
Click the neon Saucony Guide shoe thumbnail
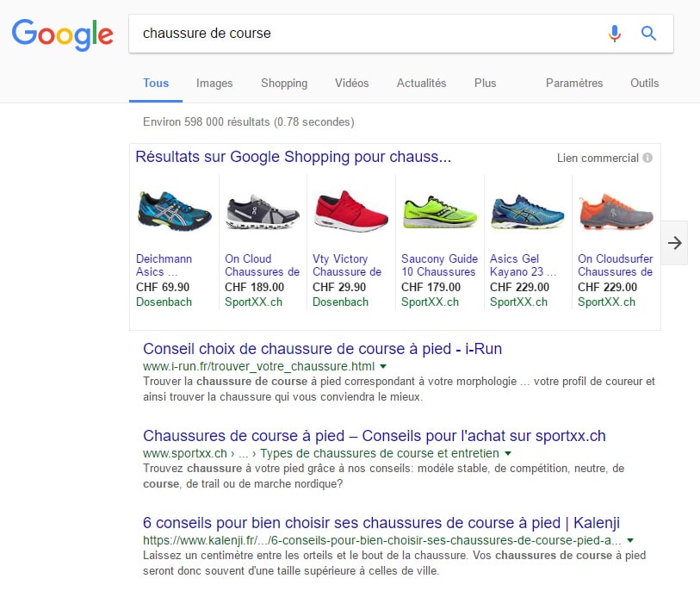tap(440, 212)
